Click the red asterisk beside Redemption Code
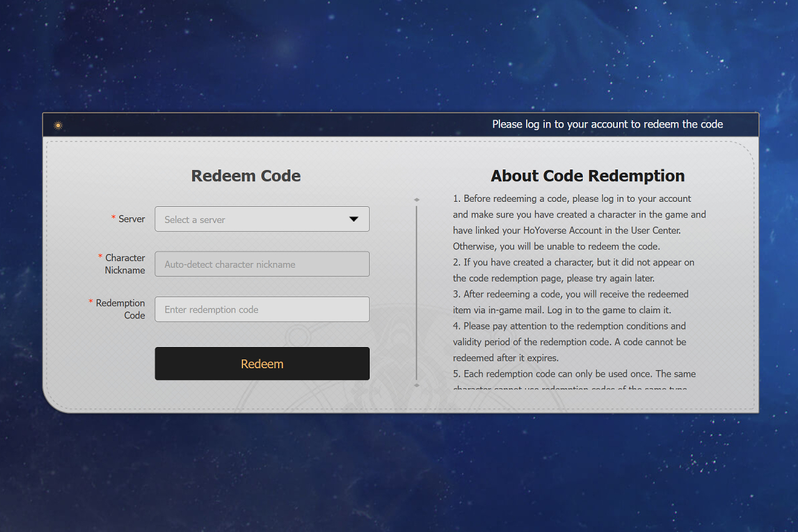The width and height of the screenshot is (798, 532). click(91, 302)
